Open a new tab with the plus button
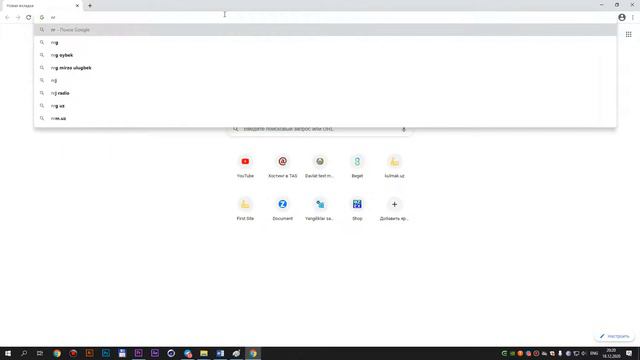The image size is (640, 360). coord(90,6)
